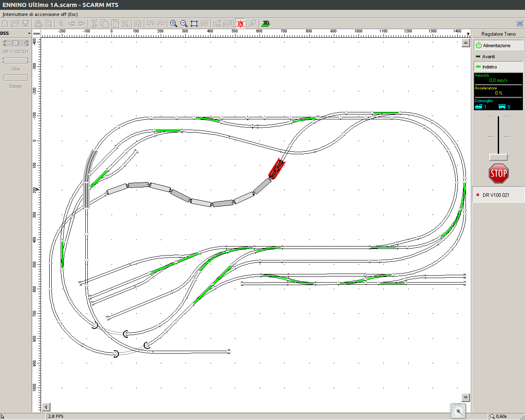This screenshot has height=420, width=525.
Task: Click the fit-to-window zoom icon
Action: click(194, 24)
